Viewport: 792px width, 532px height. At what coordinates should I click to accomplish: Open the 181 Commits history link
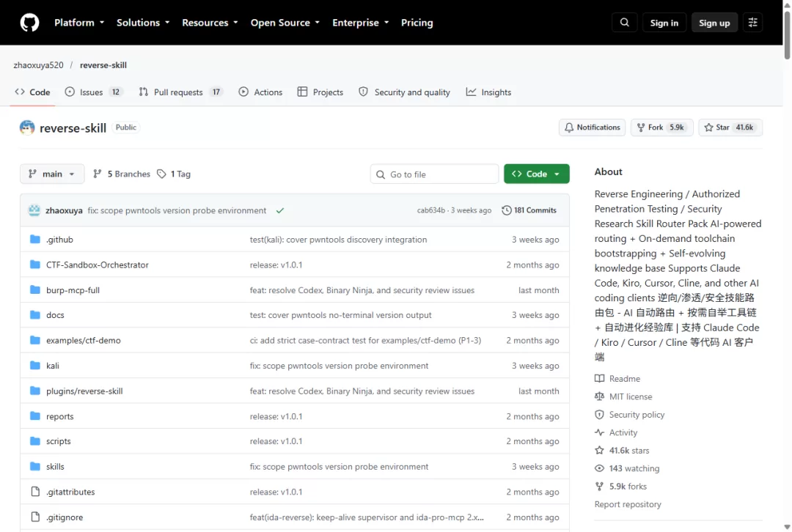point(529,210)
